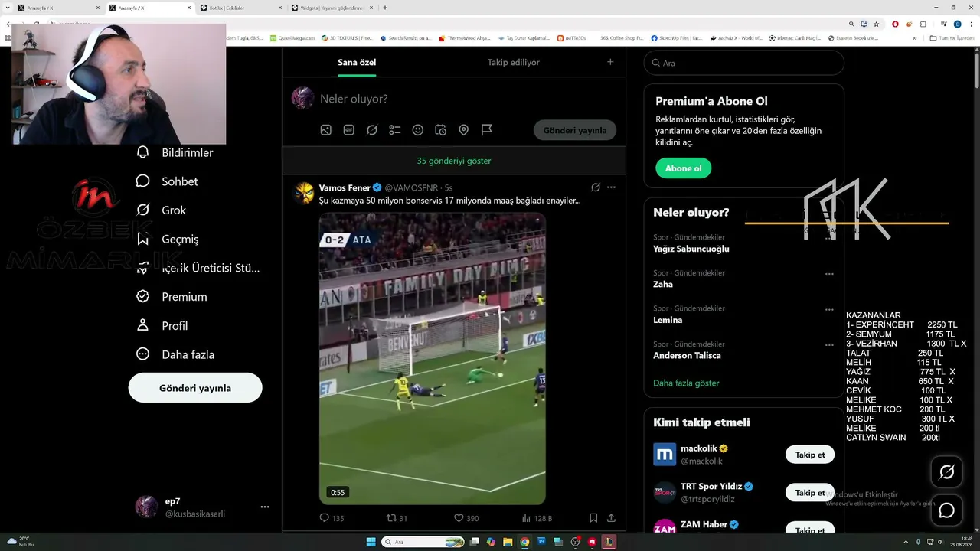Open more options on Vamos Fener post

(x=611, y=187)
